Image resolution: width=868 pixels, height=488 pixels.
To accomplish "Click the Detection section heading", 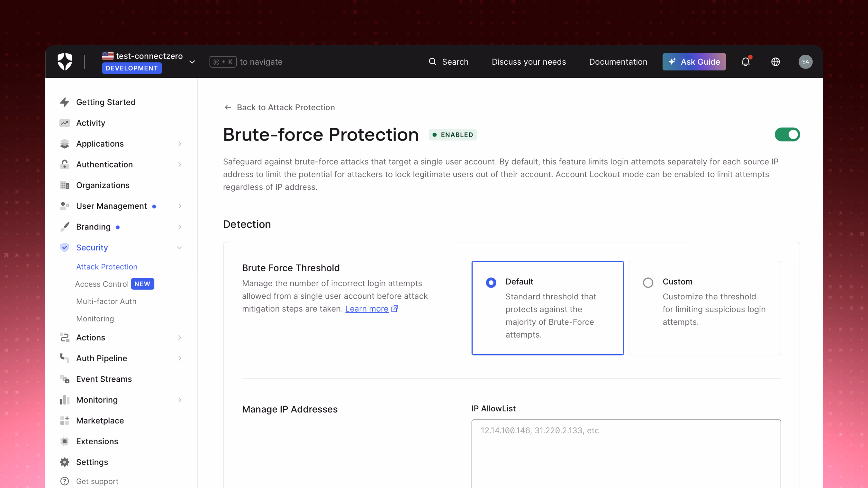I will 247,224.
